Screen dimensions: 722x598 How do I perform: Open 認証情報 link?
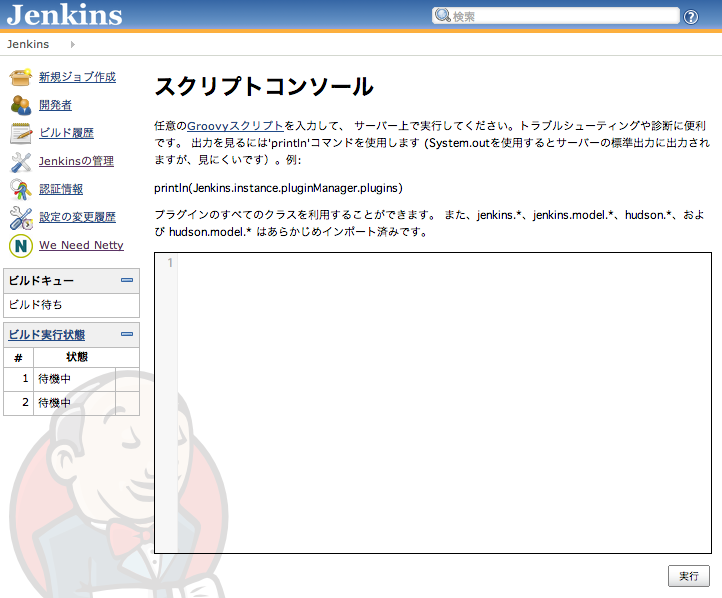pos(61,189)
